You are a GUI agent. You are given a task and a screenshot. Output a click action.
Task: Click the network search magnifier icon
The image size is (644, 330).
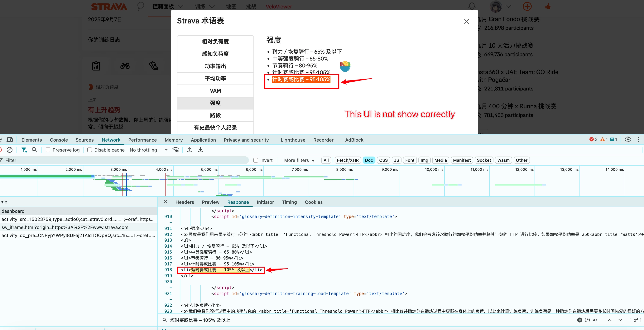[x=35, y=150]
